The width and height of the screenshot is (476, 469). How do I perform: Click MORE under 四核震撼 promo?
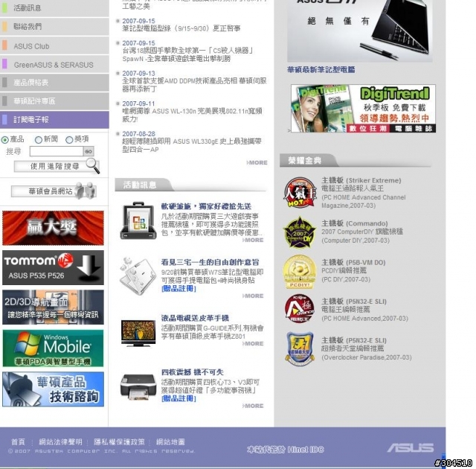point(253,406)
